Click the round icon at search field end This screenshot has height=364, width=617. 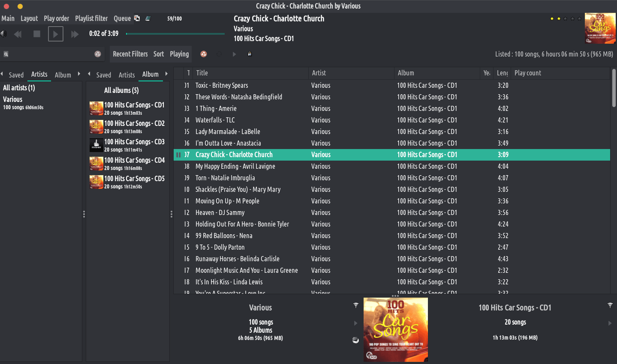98,54
